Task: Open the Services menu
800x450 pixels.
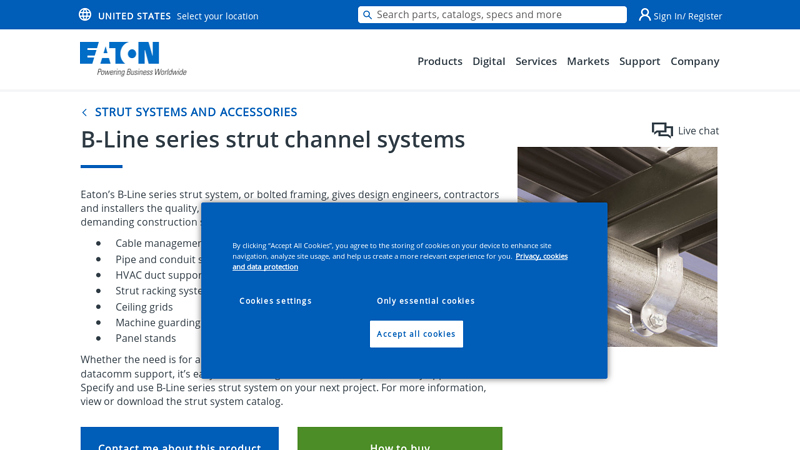Action: (x=536, y=61)
